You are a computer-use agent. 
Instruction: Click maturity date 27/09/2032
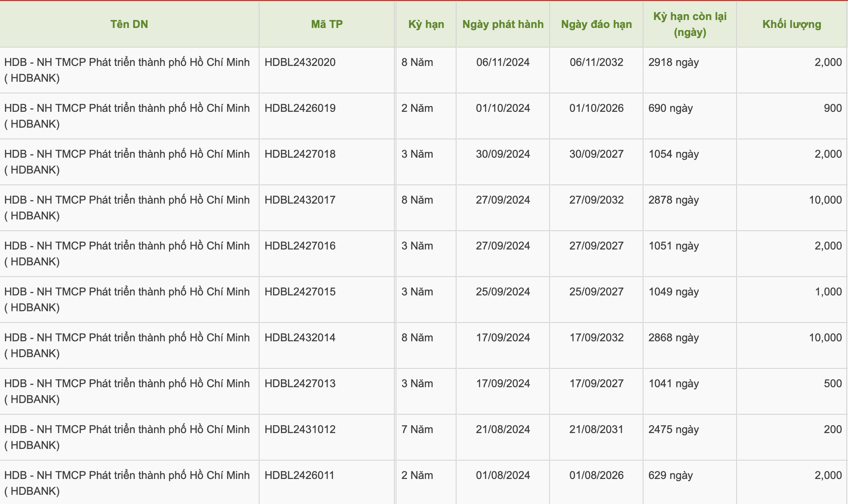(596, 200)
